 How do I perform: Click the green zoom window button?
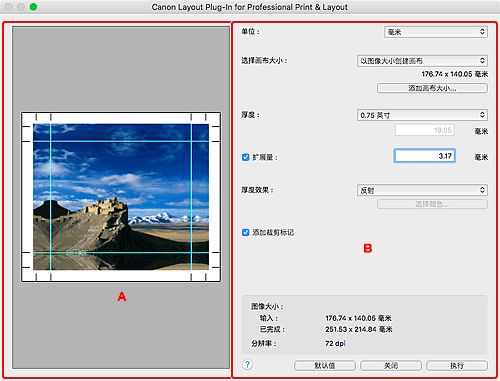coord(33,7)
